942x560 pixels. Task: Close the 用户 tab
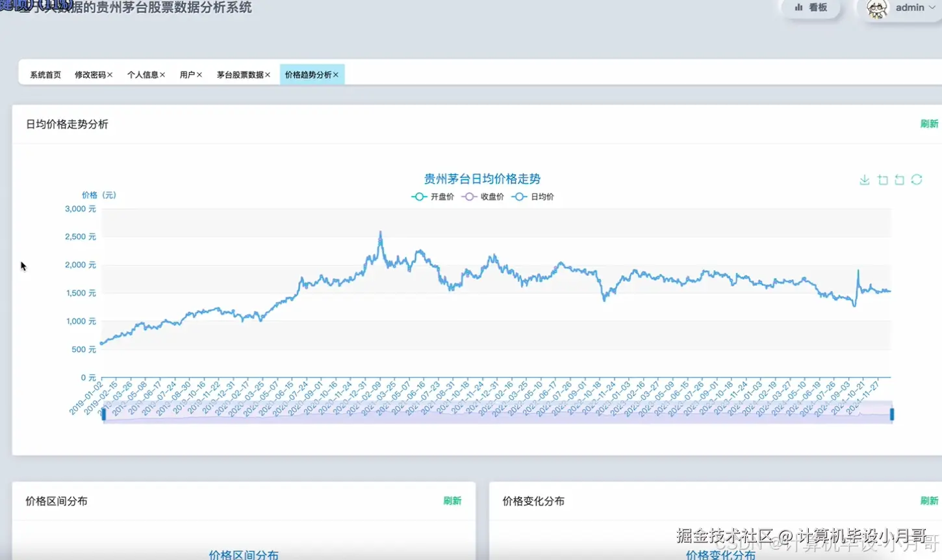pyautogui.click(x=199, y=74)
